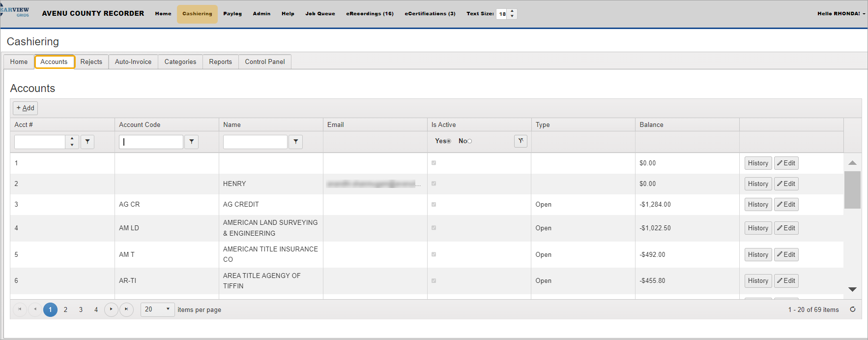Increase the Text Size stepper value
This screenshot has height=340, width=868.
512,11
